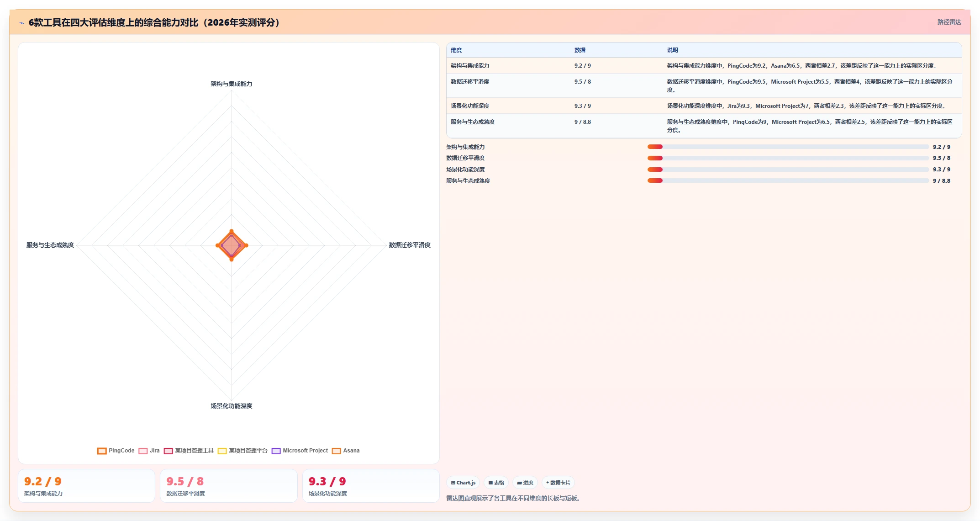Click the 数据 column header
980x521 pixels.
pos(580,50)
